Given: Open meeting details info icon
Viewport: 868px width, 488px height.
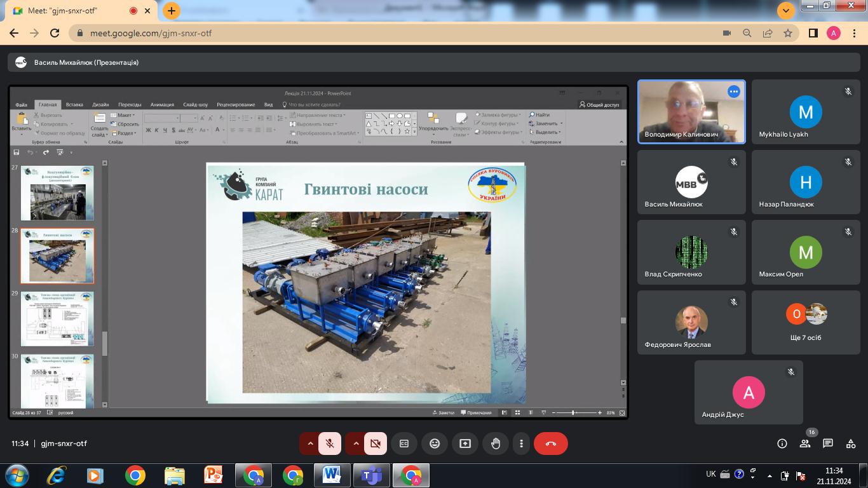Looking at the screenshot, I should pyautogui.click(x=782, y=444).
